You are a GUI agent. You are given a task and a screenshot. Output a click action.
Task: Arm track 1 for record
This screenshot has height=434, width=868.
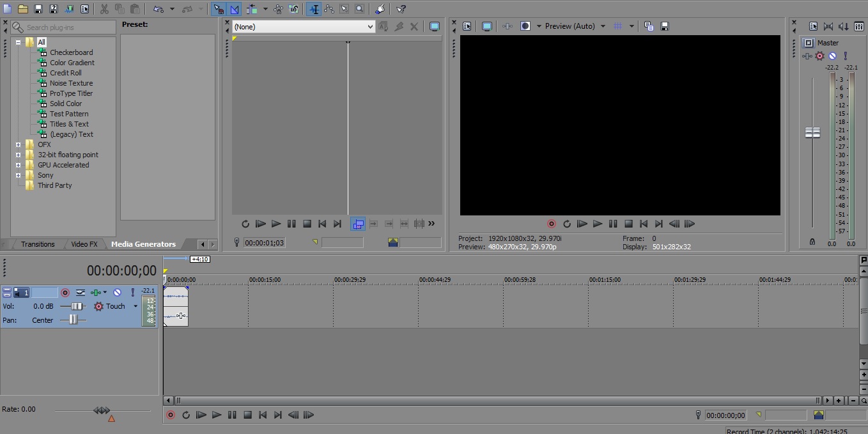(65, 292)
